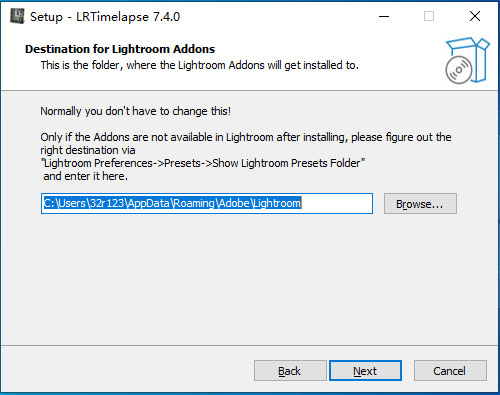Click the greyed-out maximize window icon
The image size is (500, 395).
pos(429,16)
